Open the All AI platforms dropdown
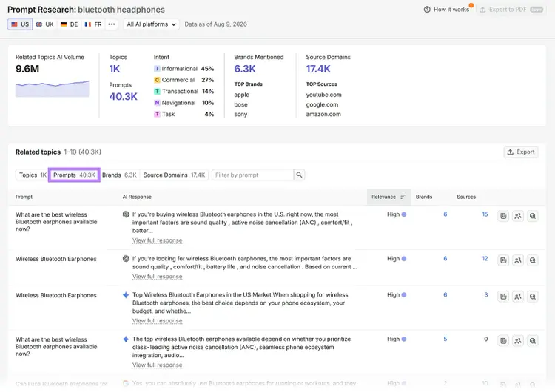 tap(151, 24)
